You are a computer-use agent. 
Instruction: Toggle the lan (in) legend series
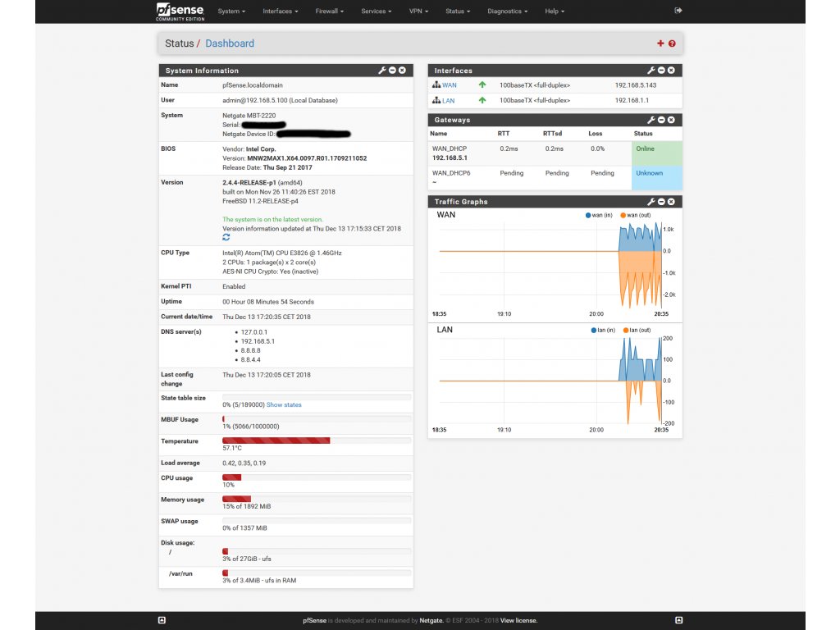(603, 330)
